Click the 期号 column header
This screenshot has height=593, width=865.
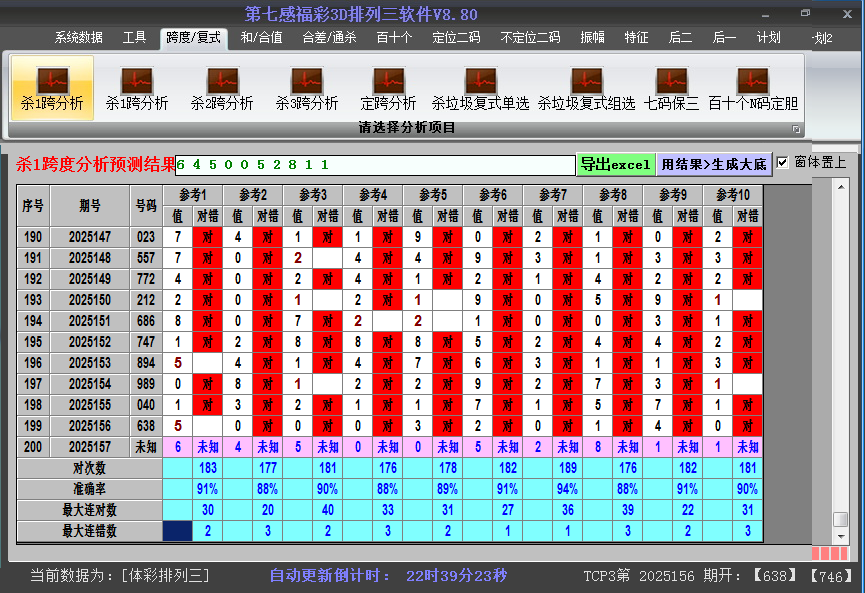[x=90, y=206]
